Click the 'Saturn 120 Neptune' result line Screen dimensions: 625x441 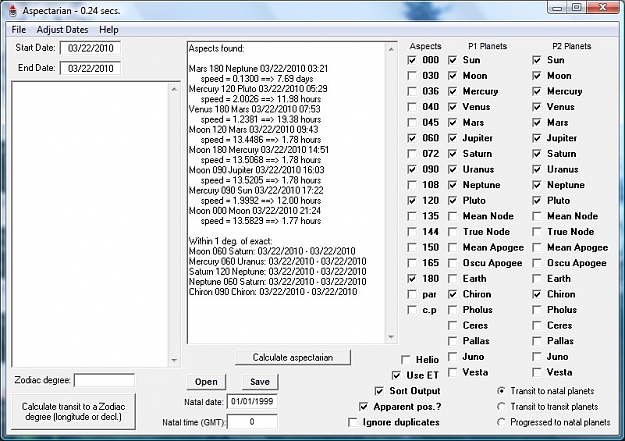277,272
